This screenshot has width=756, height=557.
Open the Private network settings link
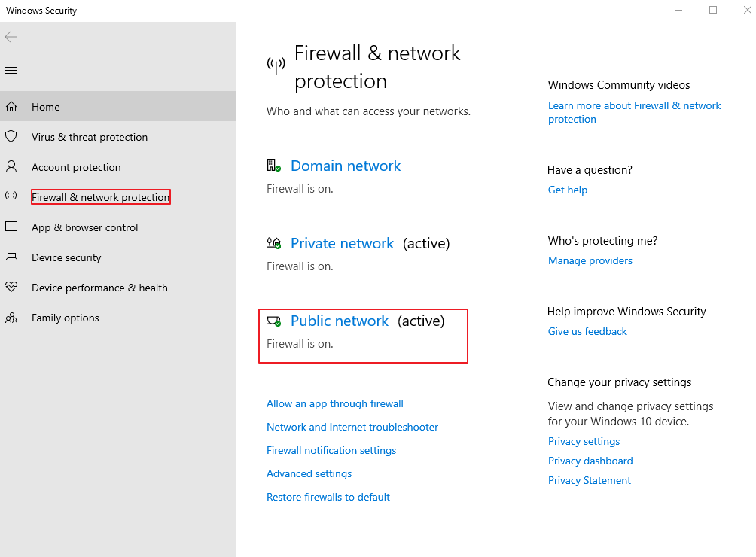(x=342, y=243)
